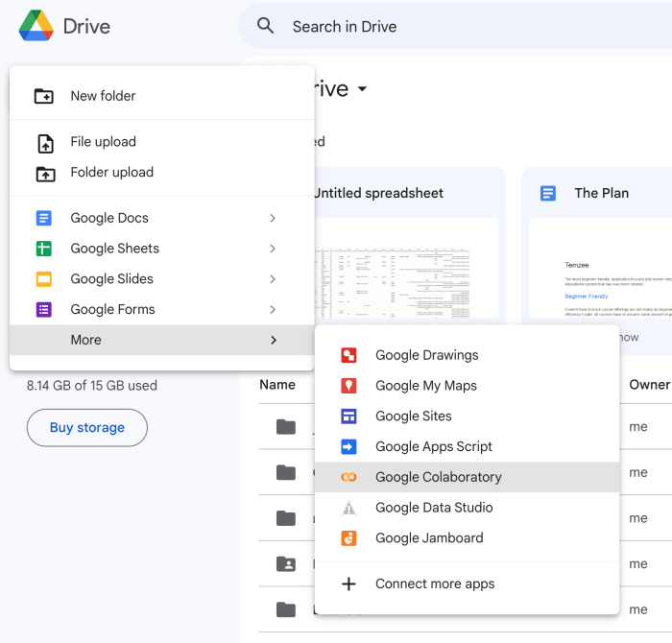Expand the Google Docs submenu arrow

pos(273,218)
